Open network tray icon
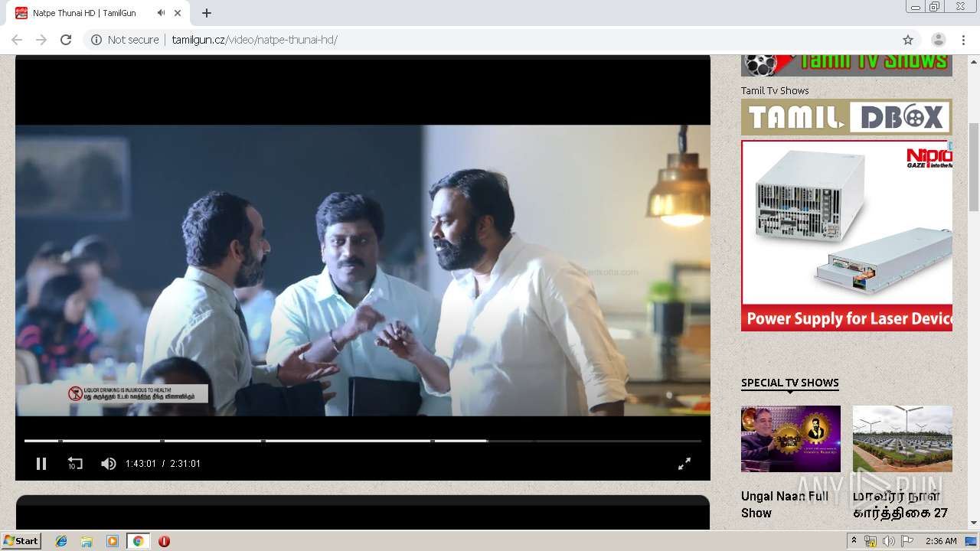This screenshot has height=551, width=980. pos(871,541)
